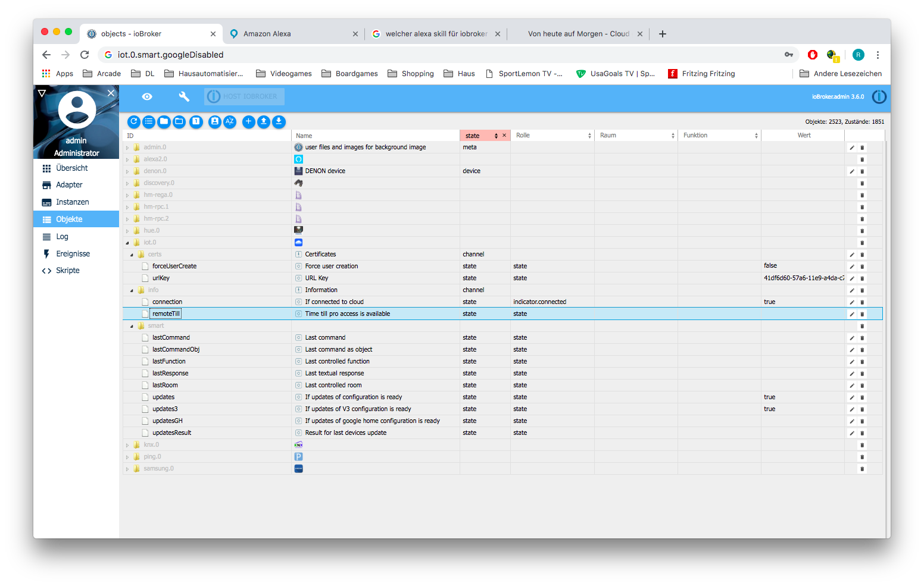Open the Raum filter dropdown
Image resolution: width=924 pixels, height=586 pixels.
click(636, 136)
